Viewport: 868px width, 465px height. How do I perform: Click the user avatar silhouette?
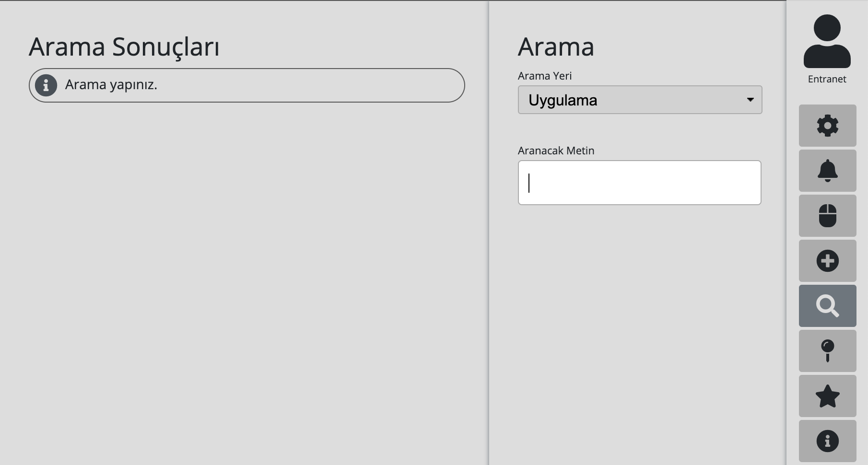(827, 41)
